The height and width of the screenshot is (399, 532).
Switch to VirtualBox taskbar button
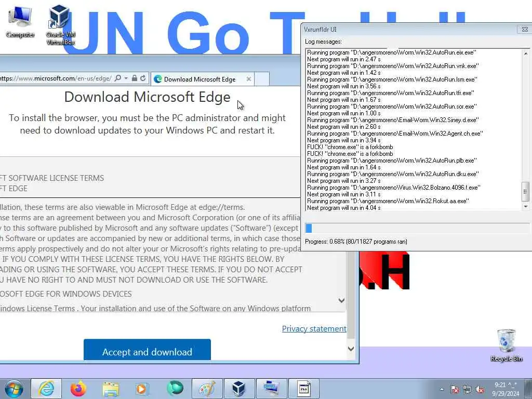(x=238, y=389)
